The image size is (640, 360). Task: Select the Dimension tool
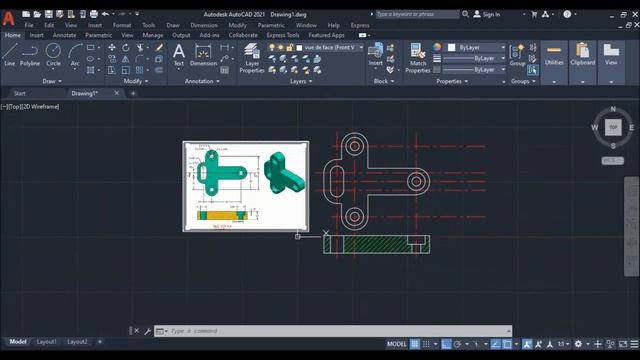(x=203, y=55)
